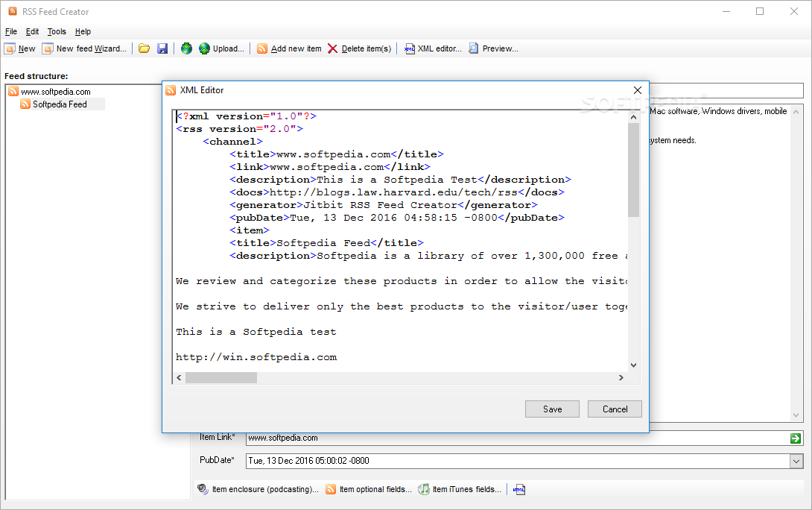Click the <channel> tag line
Viewport: 812px width, 510px height.
tap(232, 142)
